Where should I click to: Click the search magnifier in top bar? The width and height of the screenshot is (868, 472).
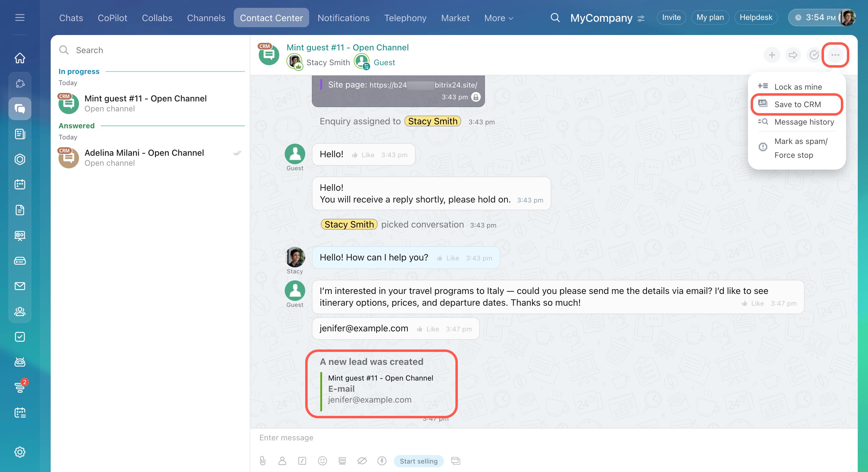pos(555,18)
